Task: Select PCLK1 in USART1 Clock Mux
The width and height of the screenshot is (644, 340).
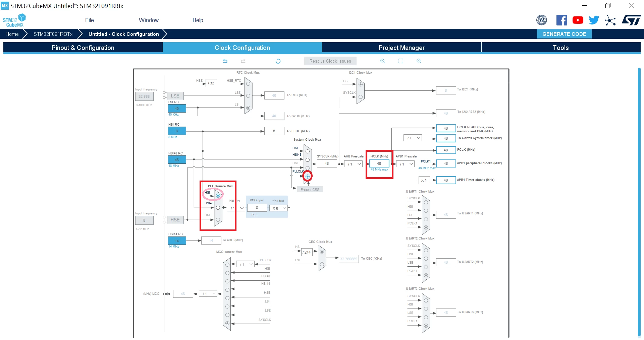Action: [x=426, y=227]
